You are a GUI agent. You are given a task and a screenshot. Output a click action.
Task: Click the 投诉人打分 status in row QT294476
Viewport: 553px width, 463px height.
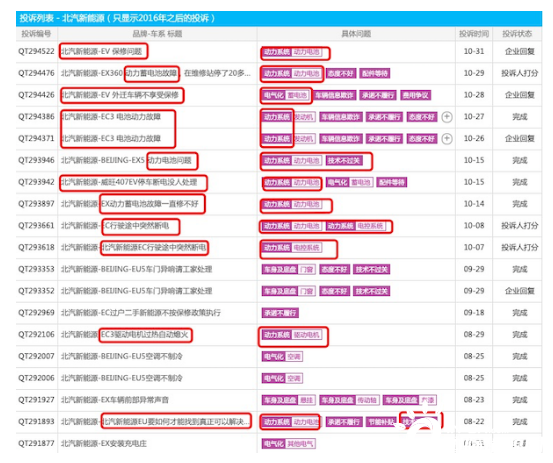(x=520, y=73)
